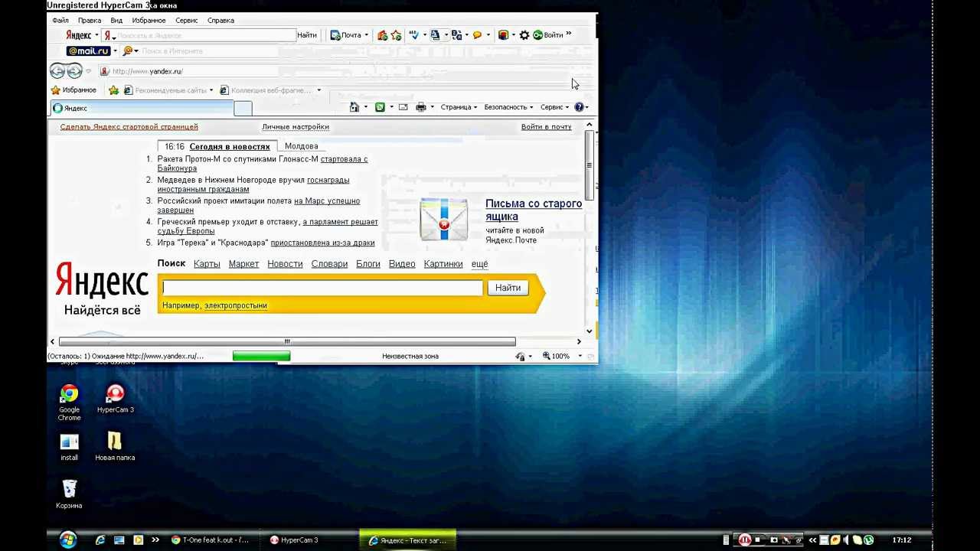
Task: Expand the Коллекция веб-фрагментов dropdown
Action: 319,90
